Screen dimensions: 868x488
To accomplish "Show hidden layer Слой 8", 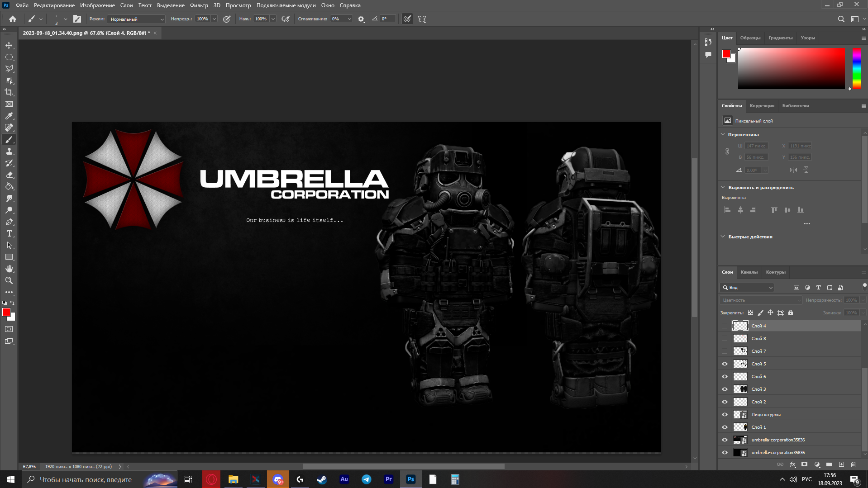I will [725, 338].
